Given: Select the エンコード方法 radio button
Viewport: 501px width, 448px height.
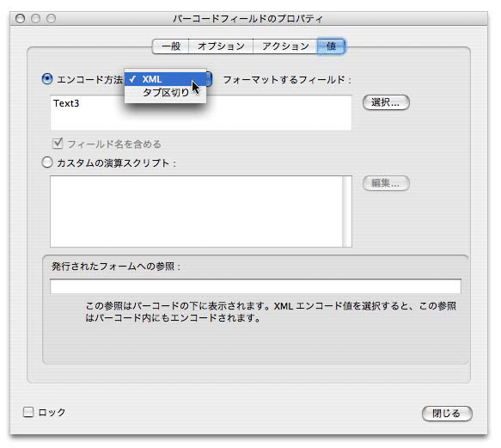Looking at the screenshot, I should (47, 79).
